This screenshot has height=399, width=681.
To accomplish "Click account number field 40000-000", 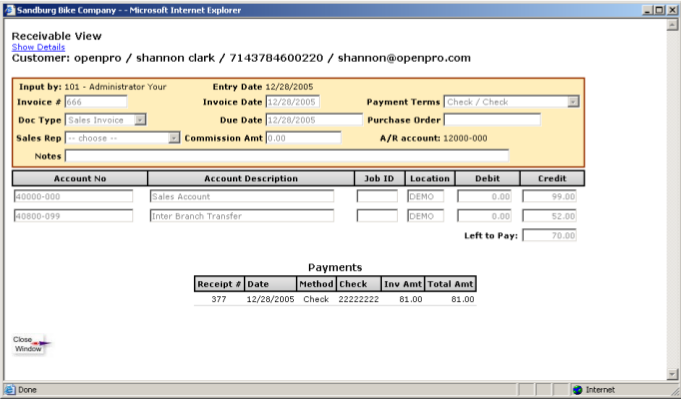I will [x=73, y=196].
